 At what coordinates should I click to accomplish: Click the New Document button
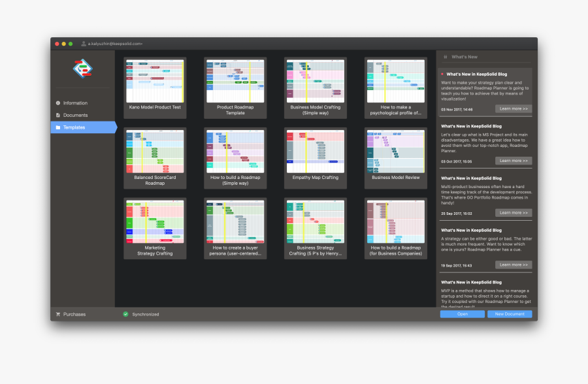[510, 314]
